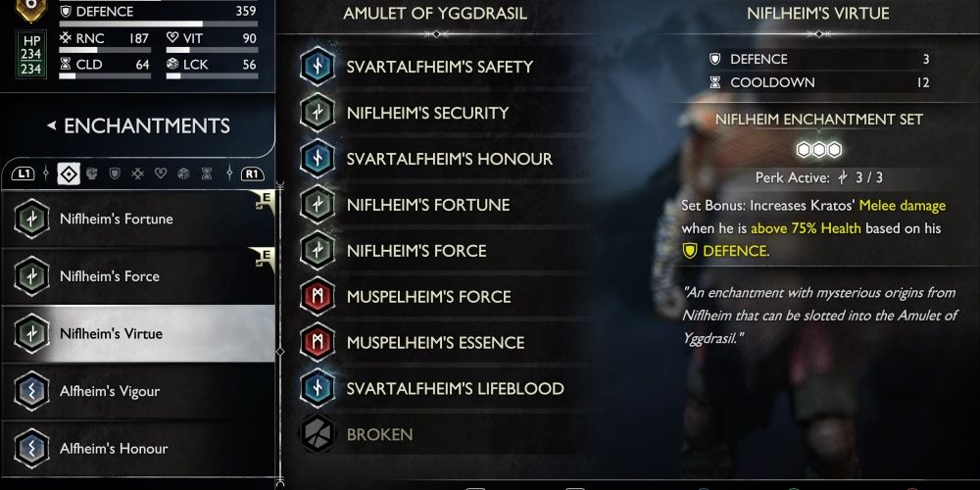980x490 pixels.
Task: Click the Muspelheim's Essence red rune icon
Action: click(x=318, y=342)
